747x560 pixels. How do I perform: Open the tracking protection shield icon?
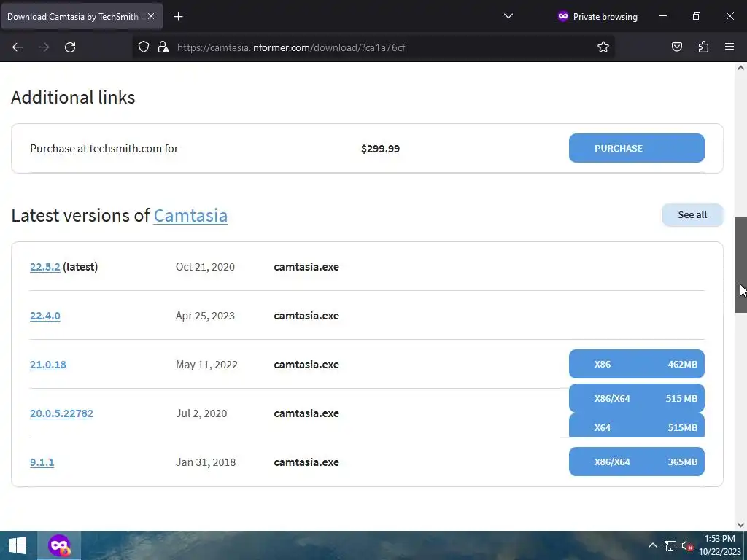144,47
